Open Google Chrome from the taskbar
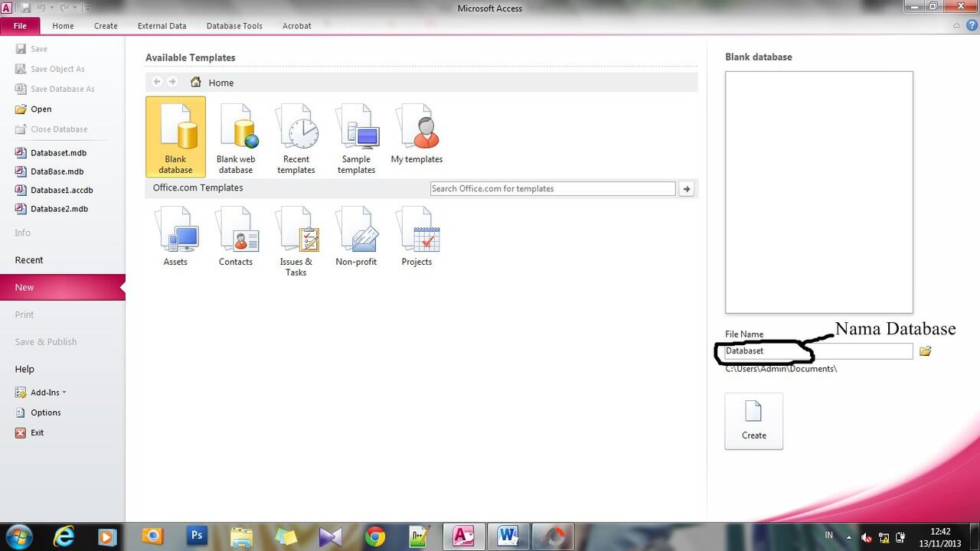980x551 pixels. (x=375, y=536)
